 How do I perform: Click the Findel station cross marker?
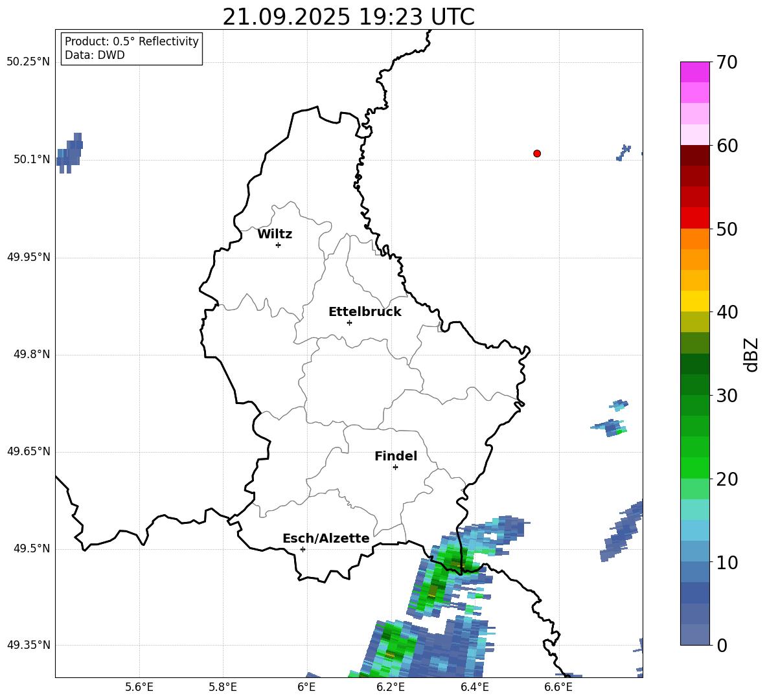click(x=395, y=468)
